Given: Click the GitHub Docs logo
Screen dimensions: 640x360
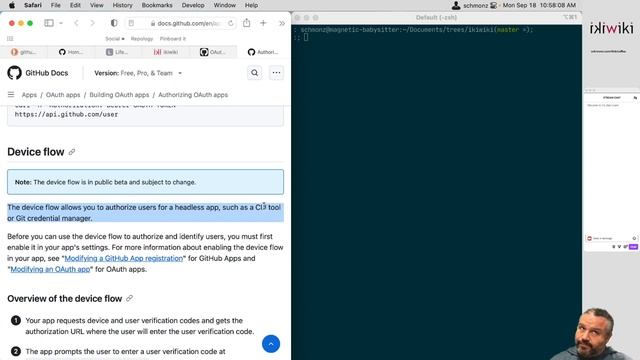Looking at the screenshot, I should pyautogui.click(x=38, y=73).
